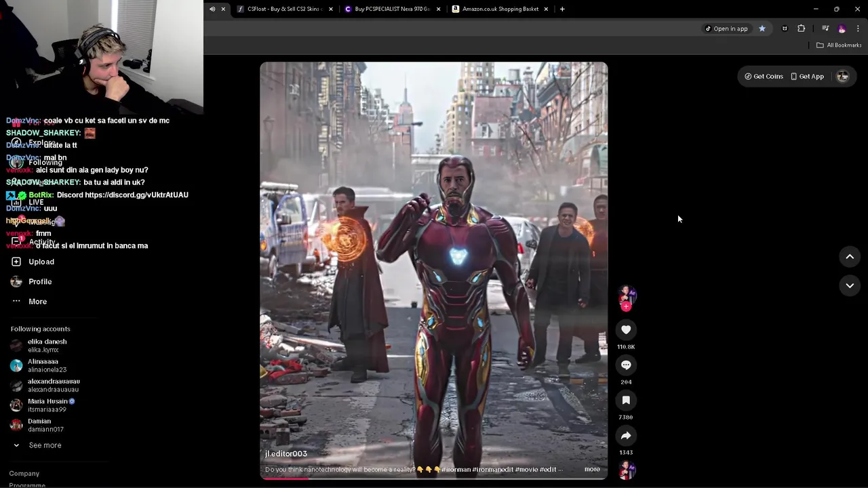This screenshot has width=868, height=488.
Task: Open comments on the video via speech bubble
Action: coord(626,365)
